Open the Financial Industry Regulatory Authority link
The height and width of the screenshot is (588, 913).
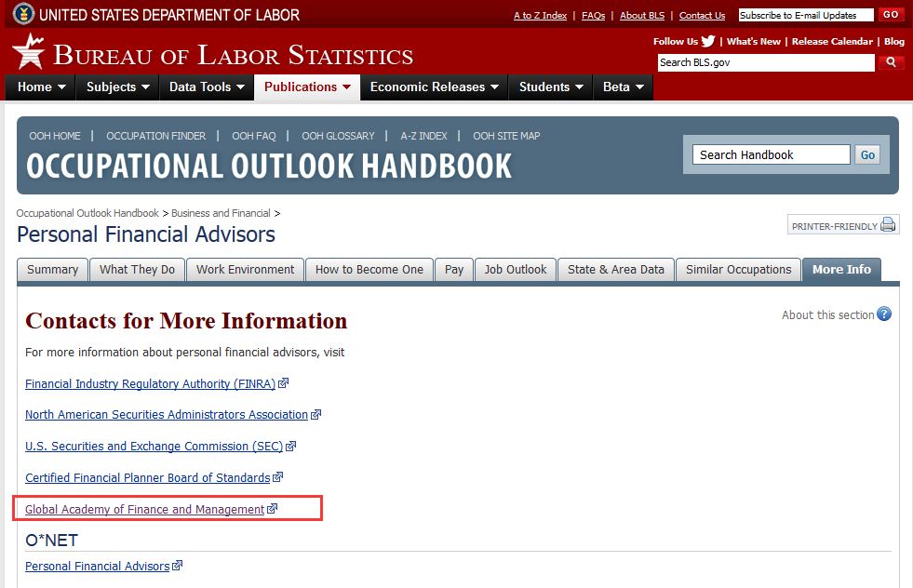150,383
